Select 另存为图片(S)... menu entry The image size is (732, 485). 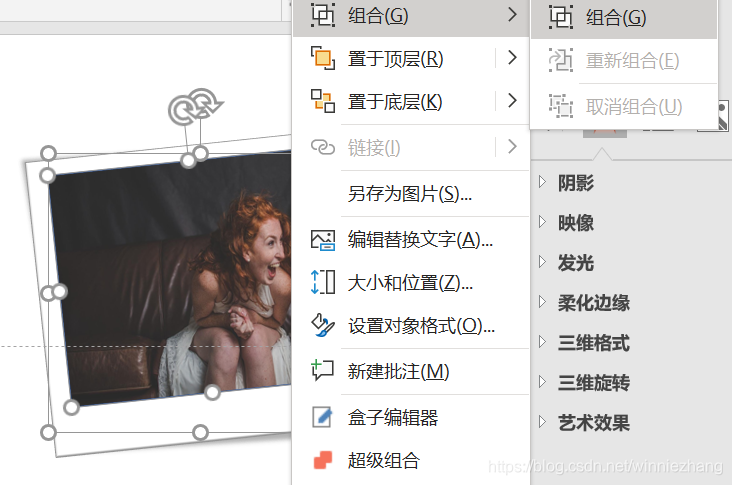click(411, 194)
